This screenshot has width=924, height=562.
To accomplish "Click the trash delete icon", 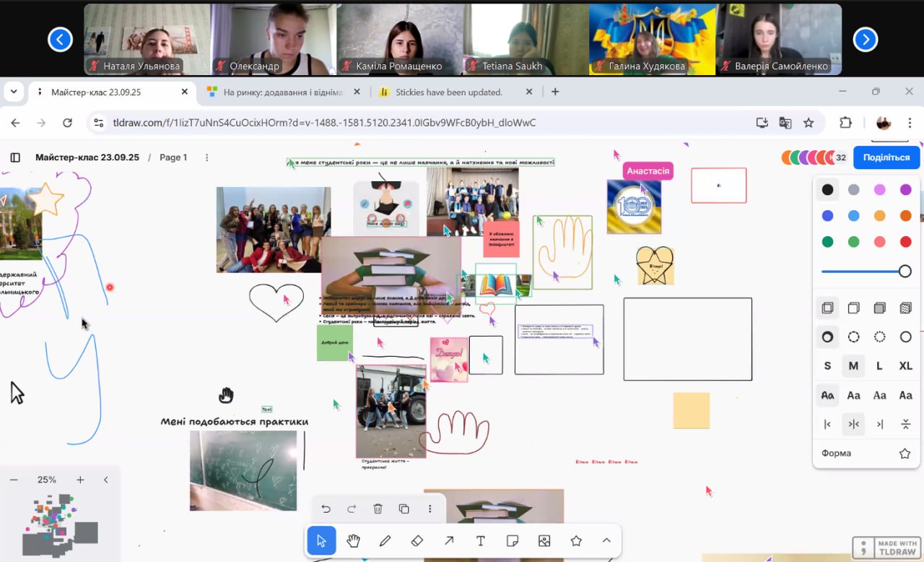I will coord(378,509).
